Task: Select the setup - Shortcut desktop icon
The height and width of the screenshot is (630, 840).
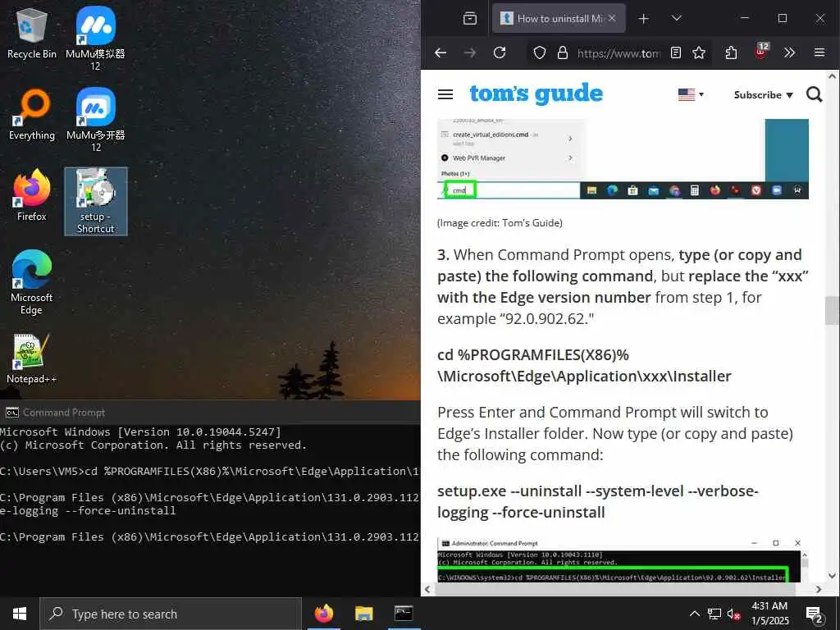Action: [95, 202]
